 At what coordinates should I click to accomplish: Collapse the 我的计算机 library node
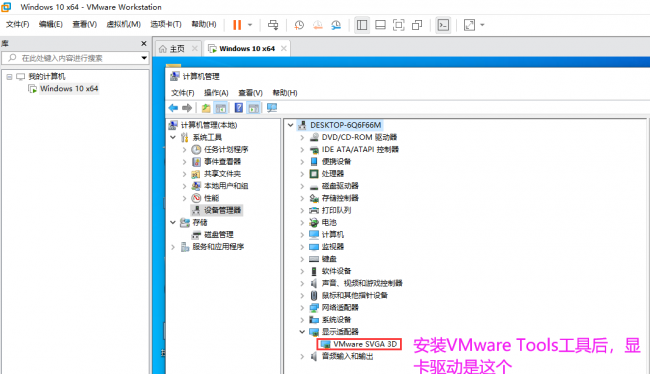click(x=9, y=77)
